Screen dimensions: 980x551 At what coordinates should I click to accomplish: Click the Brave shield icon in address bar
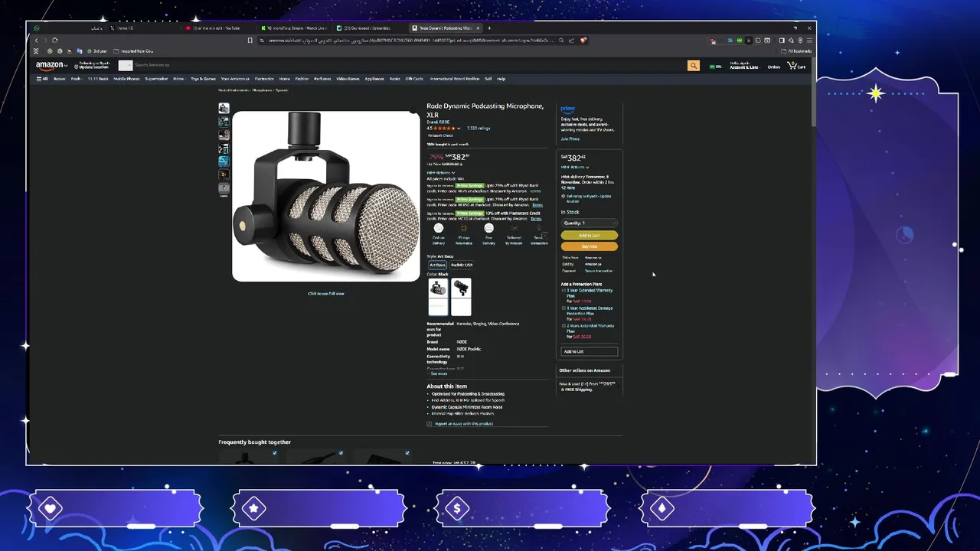[x=583, y=40]
